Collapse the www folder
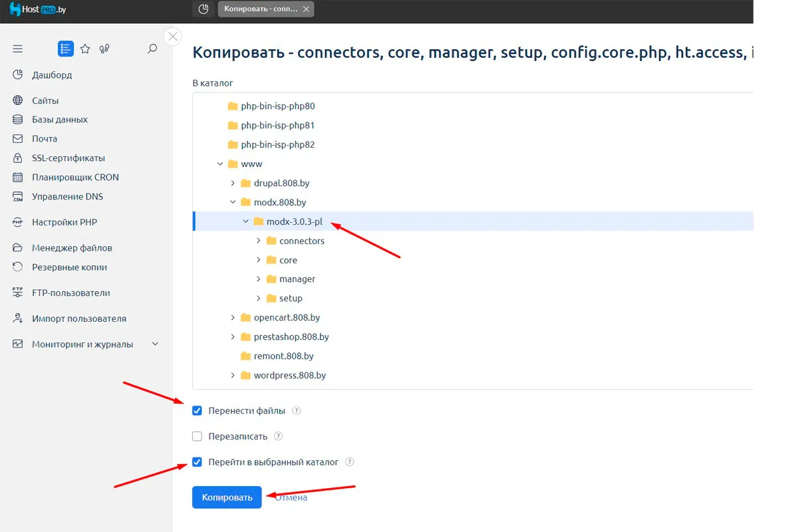 (x=220, y=164)
